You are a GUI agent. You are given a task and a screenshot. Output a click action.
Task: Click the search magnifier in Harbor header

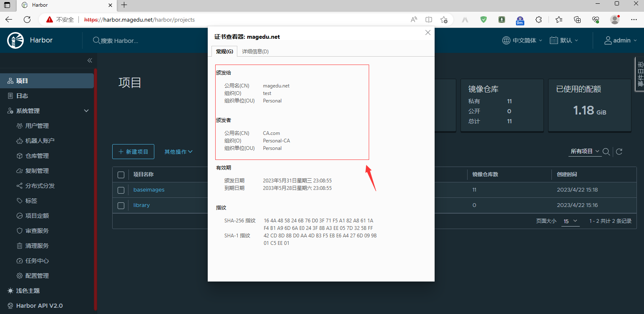[x=96, y=40]
